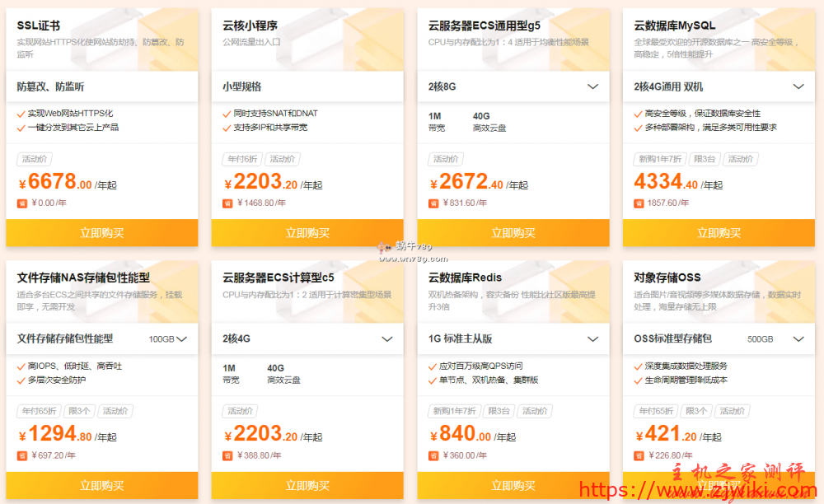This screenshot has height=504, width=824.
Task: Click 立即购买 under 文件存储NAS存储包性能型
Action: click(102, 485)
